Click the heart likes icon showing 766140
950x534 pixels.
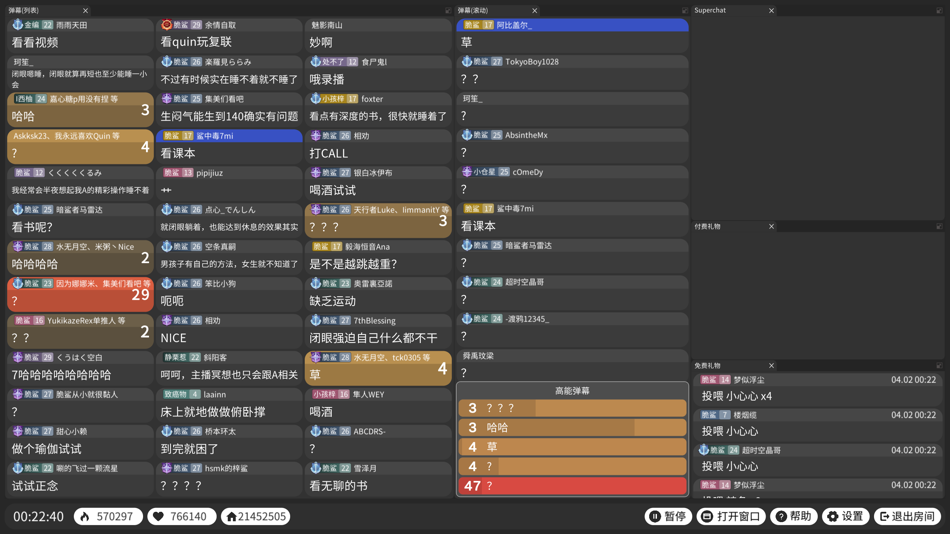point(158,516)
